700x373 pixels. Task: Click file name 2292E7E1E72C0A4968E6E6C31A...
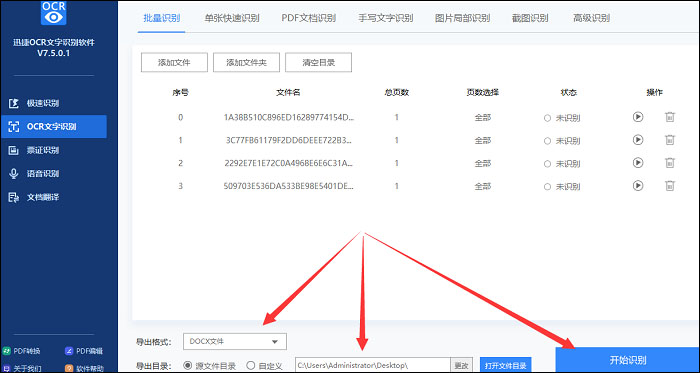click(289, 163)
